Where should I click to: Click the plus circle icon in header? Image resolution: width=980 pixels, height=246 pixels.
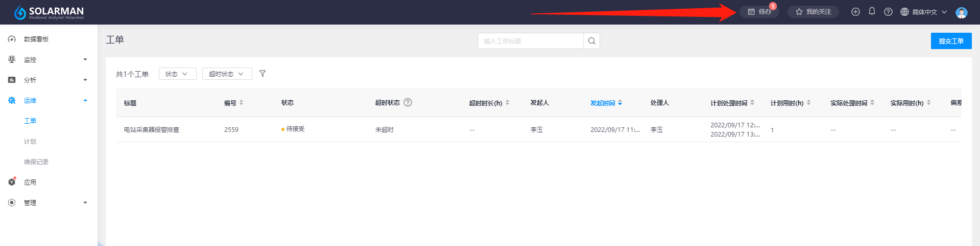(855, 12)
